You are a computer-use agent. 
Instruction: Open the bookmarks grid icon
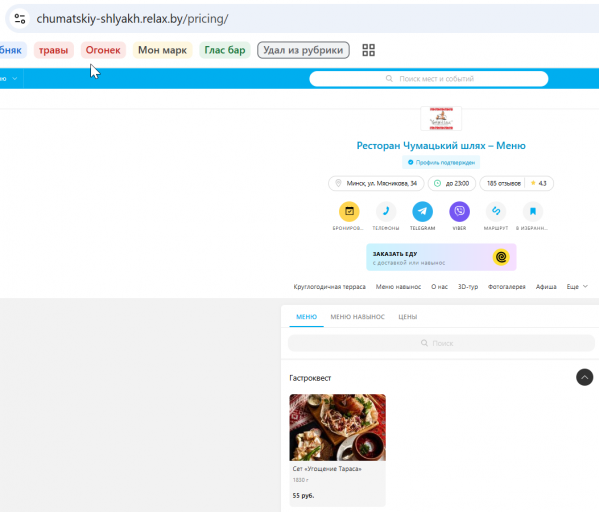pos(369,50)
